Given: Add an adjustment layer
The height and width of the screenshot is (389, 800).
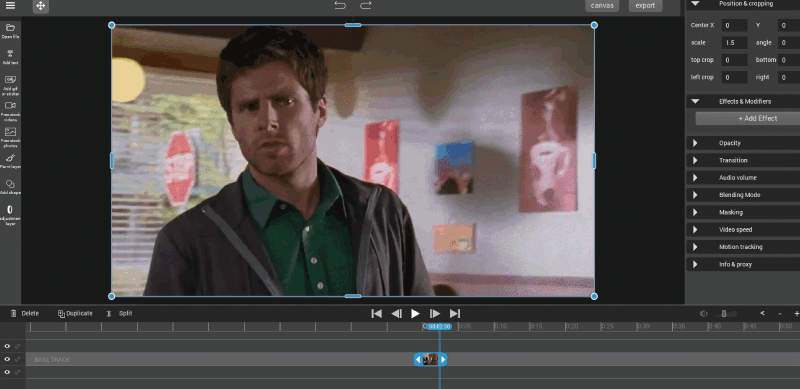Looking at the screenshot, I should tap(10, 210).
